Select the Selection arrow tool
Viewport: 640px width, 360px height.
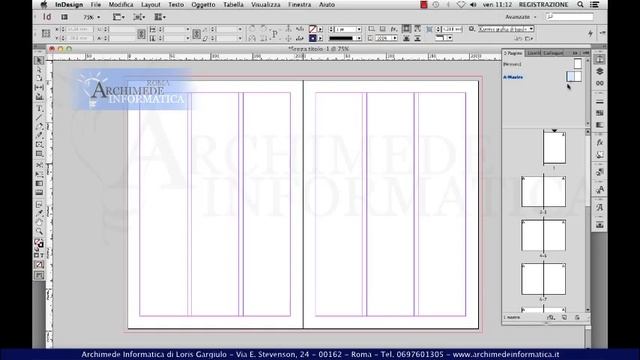pos(39,60)
